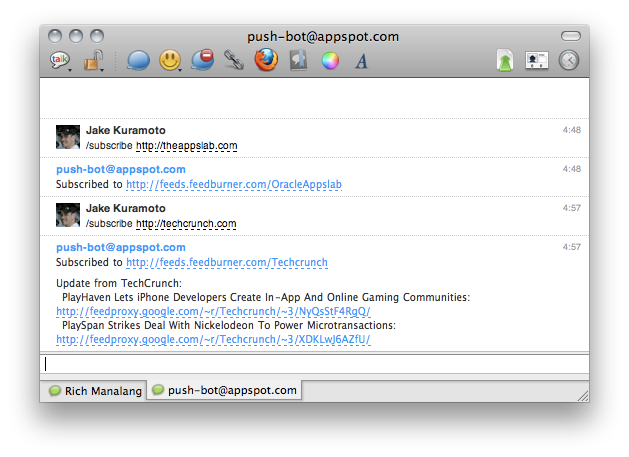Switch to the Rich Manalang tab
629x457 pixels.
95,391
